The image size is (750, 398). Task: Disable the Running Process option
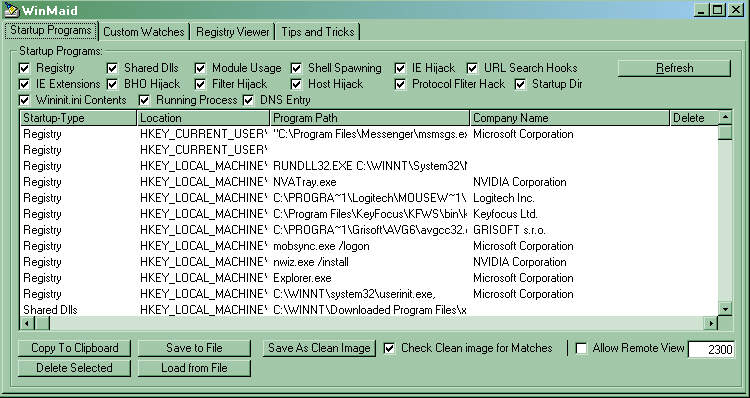(144, 100)
